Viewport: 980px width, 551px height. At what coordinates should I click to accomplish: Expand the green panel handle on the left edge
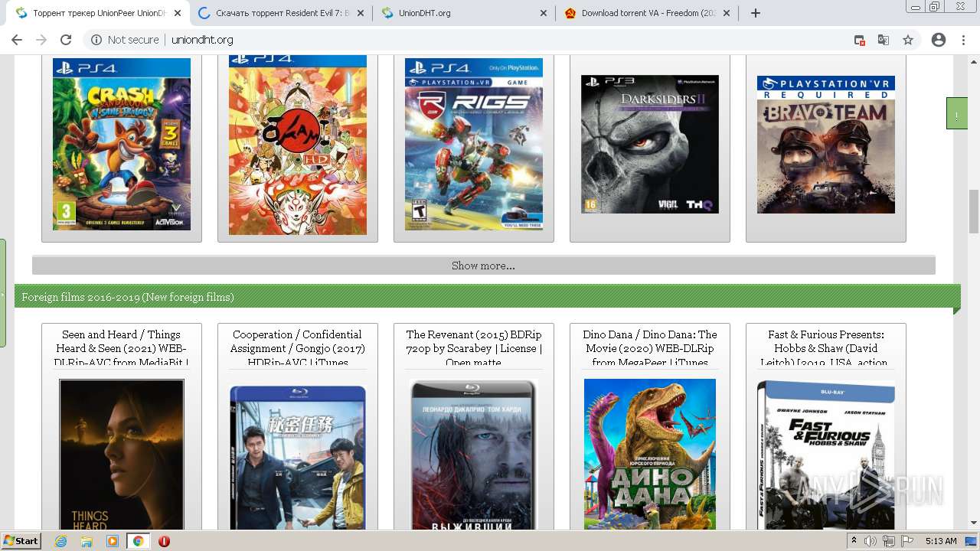[x=3, y=293]
